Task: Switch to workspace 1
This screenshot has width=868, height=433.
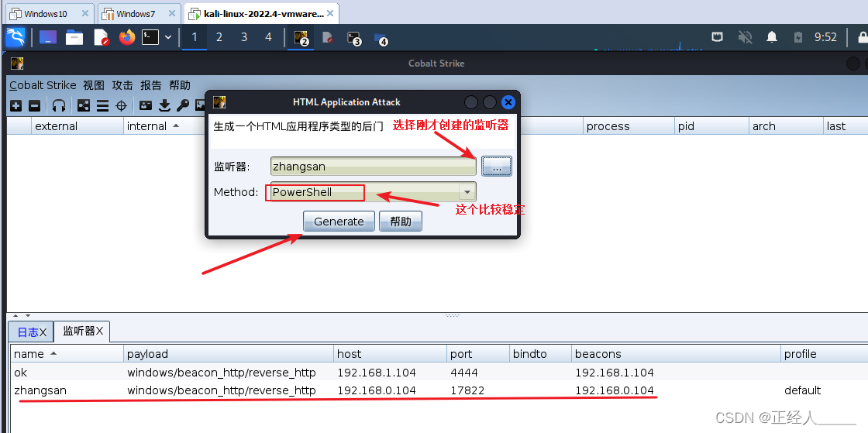Action: (x=195, y=37)
